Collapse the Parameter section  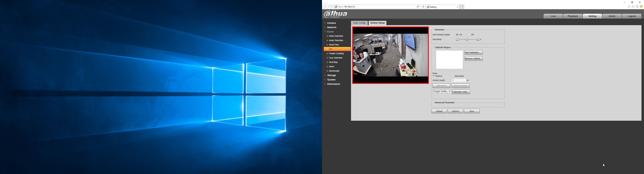pos(501,32)
